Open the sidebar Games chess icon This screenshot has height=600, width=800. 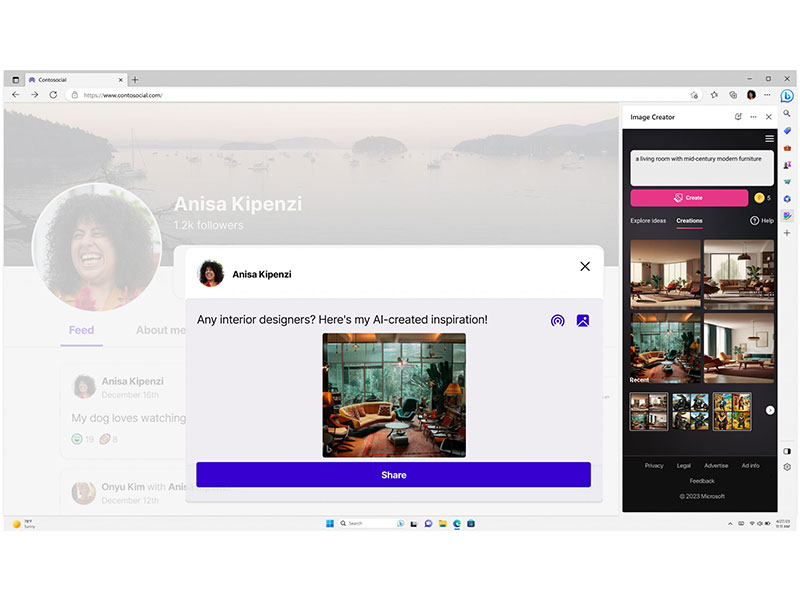tap(787, 165)
